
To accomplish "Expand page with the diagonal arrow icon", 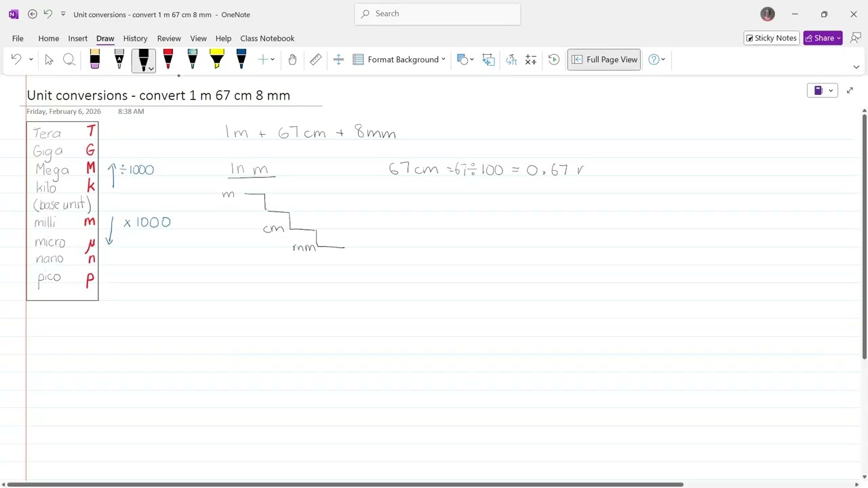I will pos(850,90).
